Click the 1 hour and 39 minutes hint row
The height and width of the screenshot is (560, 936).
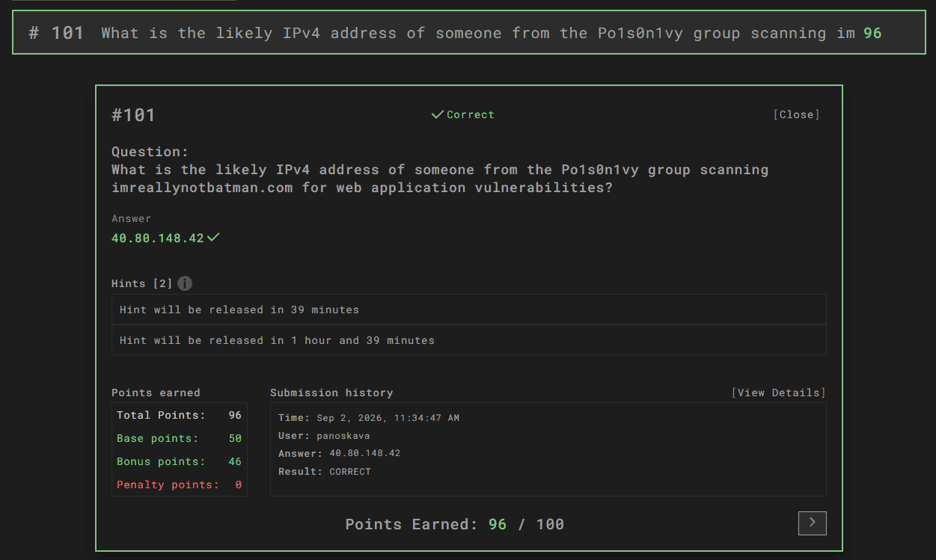[469, 340]
